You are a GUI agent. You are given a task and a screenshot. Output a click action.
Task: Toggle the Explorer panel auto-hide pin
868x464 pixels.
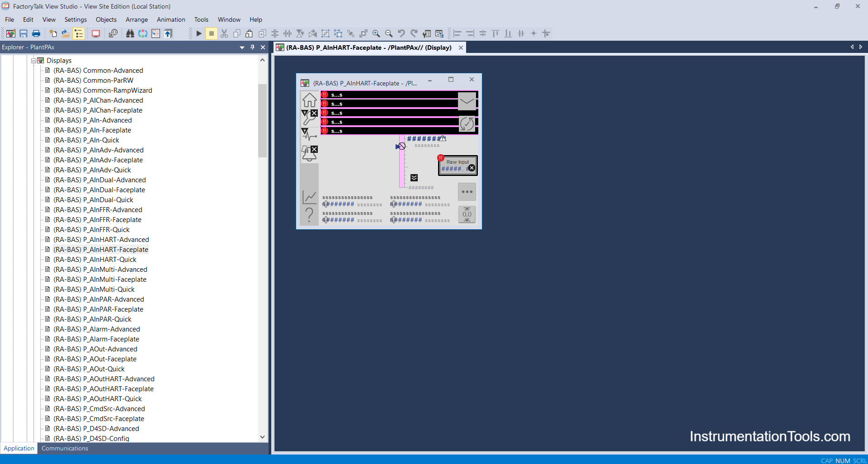pos(252,47)
